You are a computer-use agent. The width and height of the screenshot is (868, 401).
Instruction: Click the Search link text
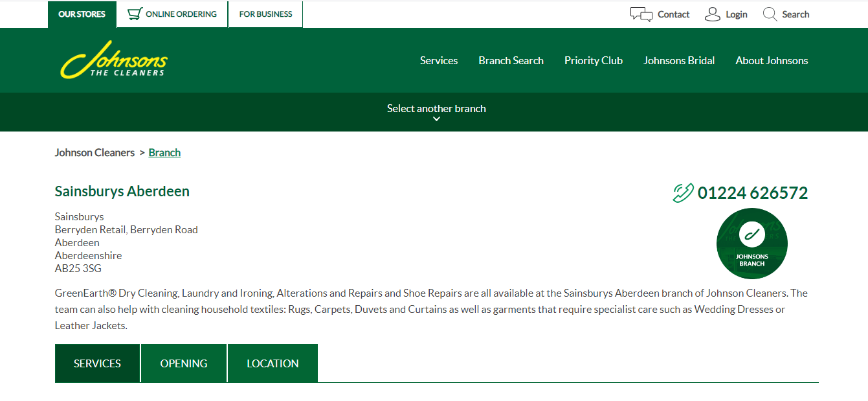pyautogui.click(x=796, y=14)
